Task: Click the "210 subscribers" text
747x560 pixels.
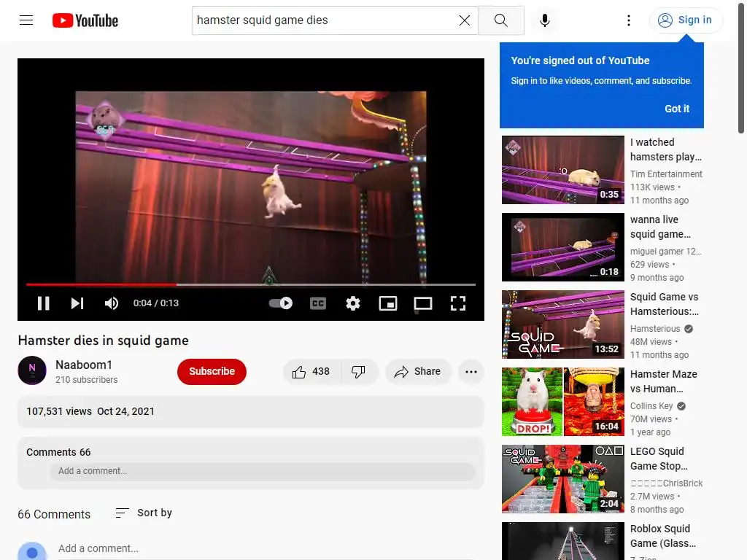Action: point(86,380)
